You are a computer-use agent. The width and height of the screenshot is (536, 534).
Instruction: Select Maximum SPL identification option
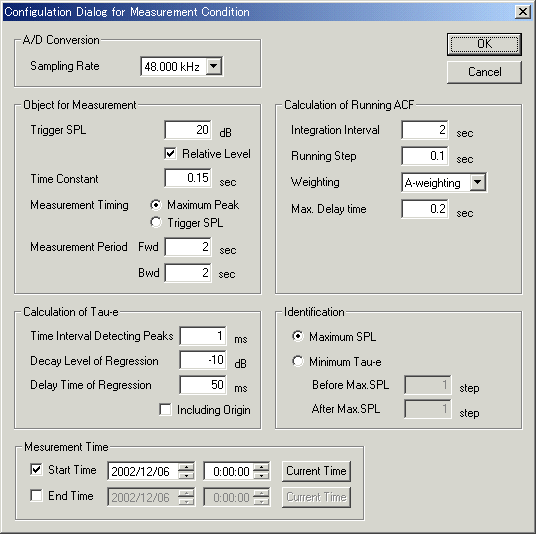pos(298,336)
